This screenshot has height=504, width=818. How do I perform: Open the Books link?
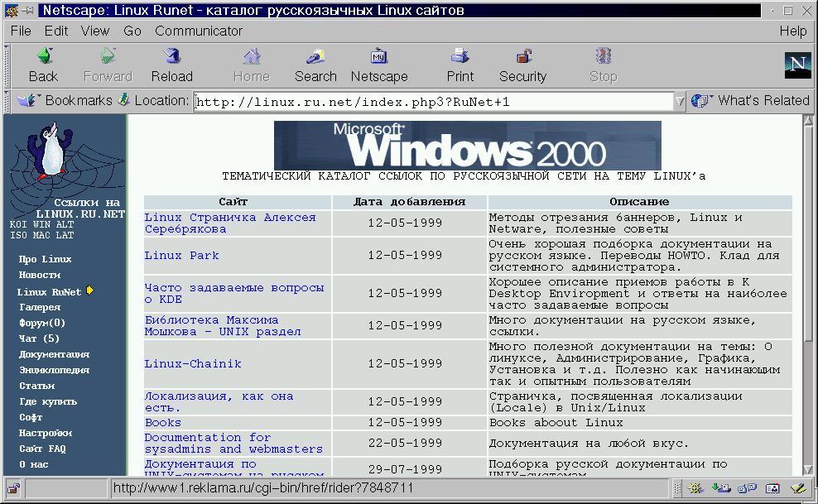pos(163,422)
